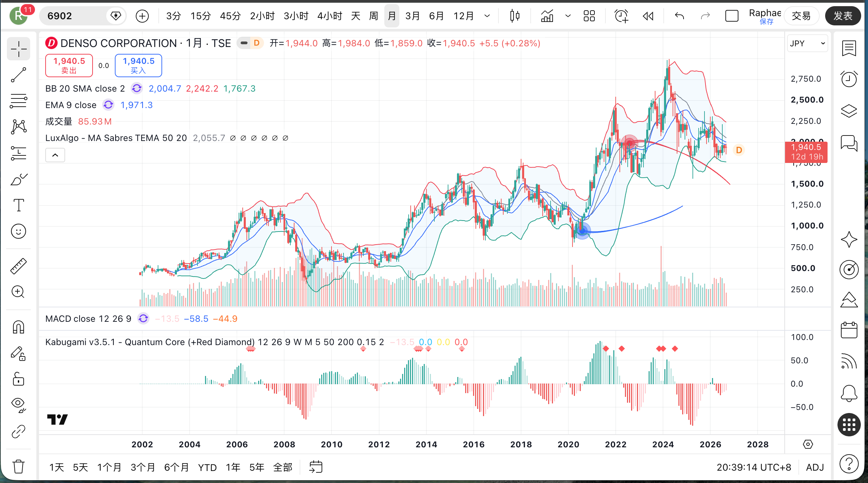The width and height of the screenshot is (868, 483).
Task: Collapse the indicator legend chevron
Action: tap(55, 155)
